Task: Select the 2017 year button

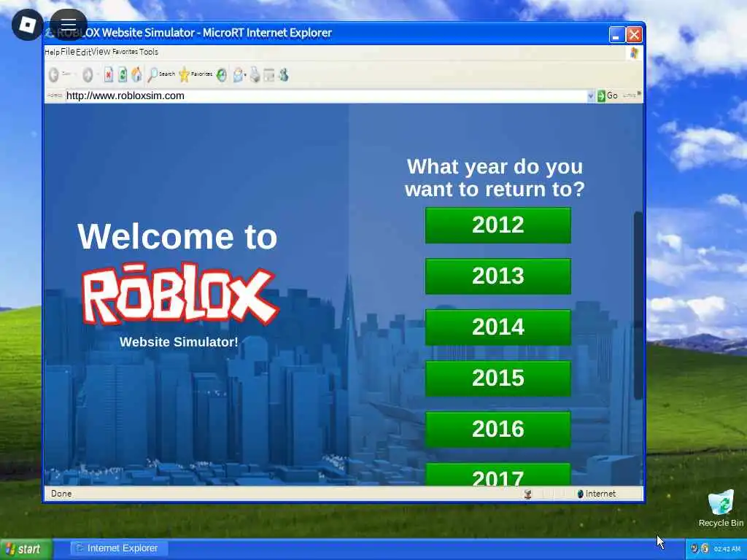Action: click(x=498, y=474)
